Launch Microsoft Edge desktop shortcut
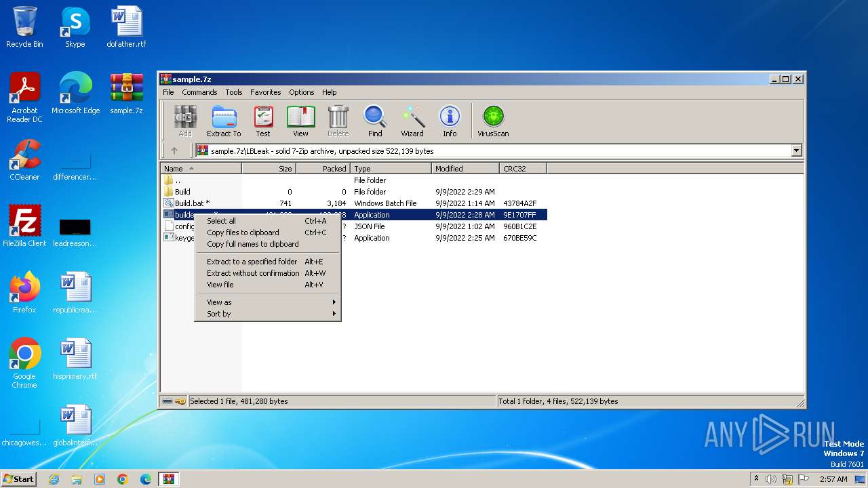 (x=75, y=94)
